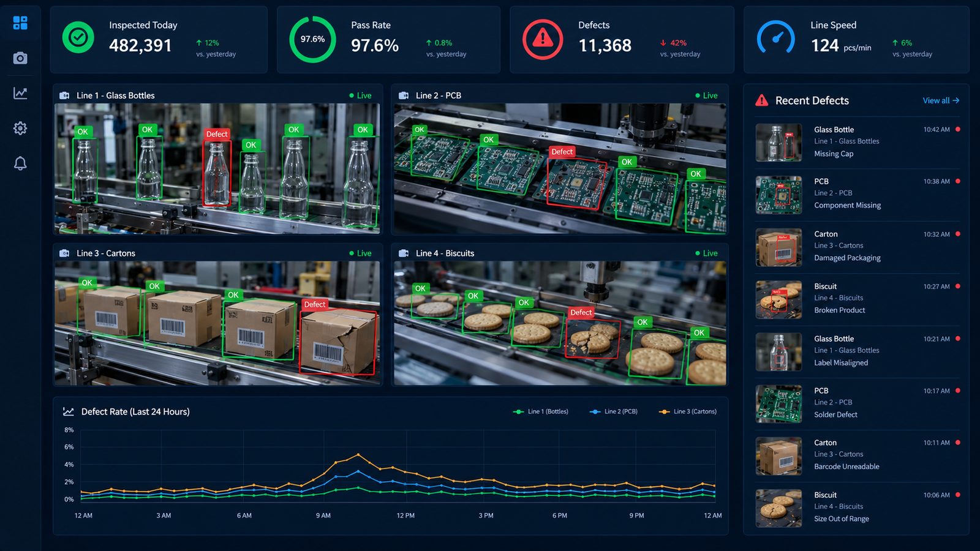
Task: Open the analytics chart icon in sidebar
Action: coord(20,93)
